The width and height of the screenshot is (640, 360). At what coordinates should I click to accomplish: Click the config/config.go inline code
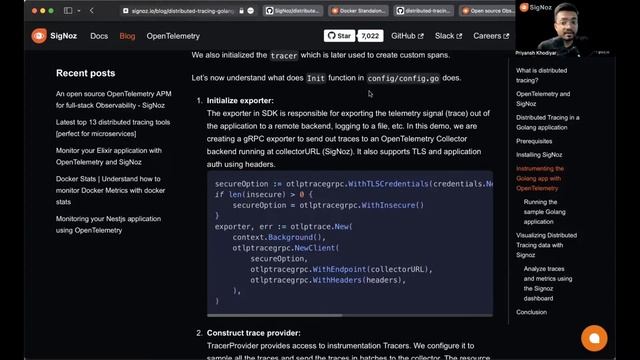[x=403, y=78]
